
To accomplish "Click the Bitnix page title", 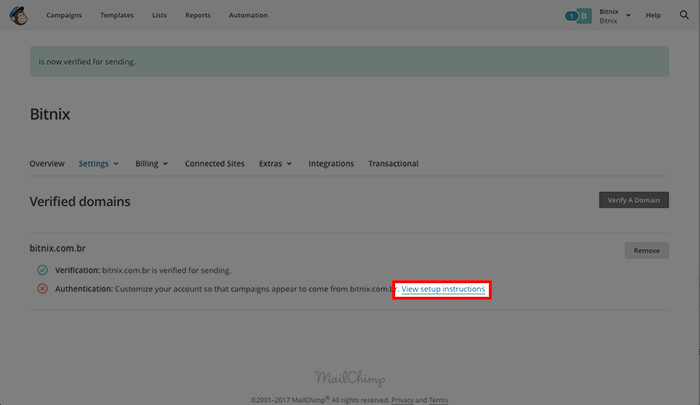I will click(50, 114).
